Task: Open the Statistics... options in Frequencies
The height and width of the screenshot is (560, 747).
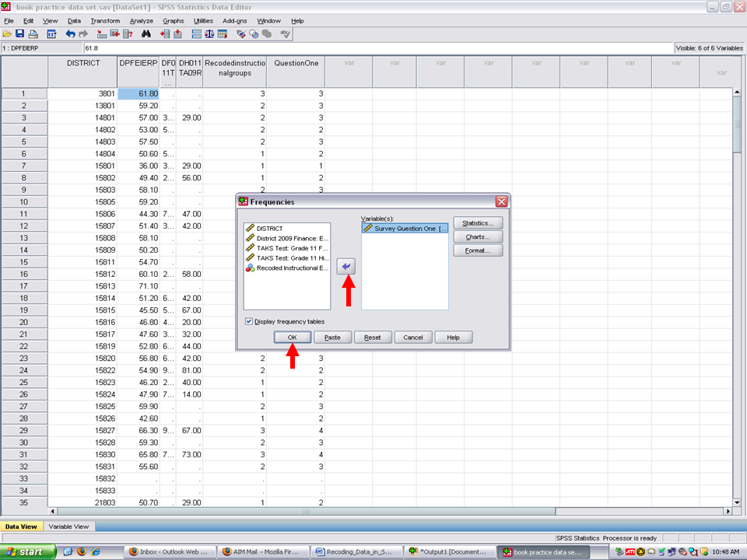Action: tap(478, 223)
